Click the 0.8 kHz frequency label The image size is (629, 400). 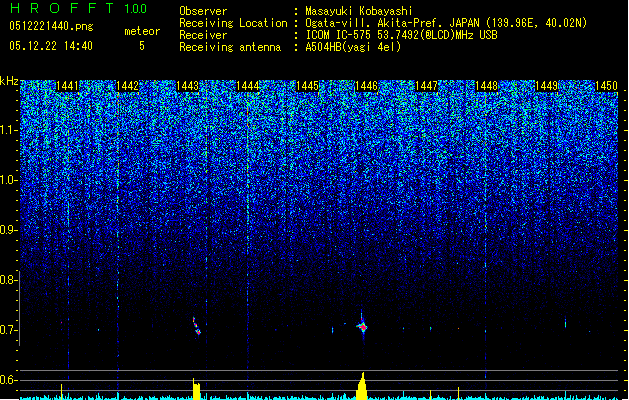[9, 280]
